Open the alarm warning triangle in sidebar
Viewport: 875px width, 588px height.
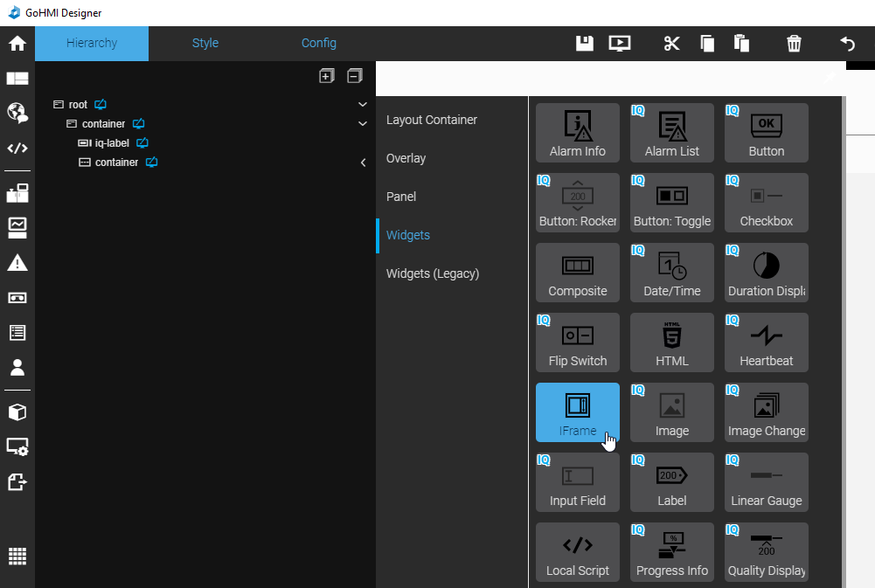[17, 262]
